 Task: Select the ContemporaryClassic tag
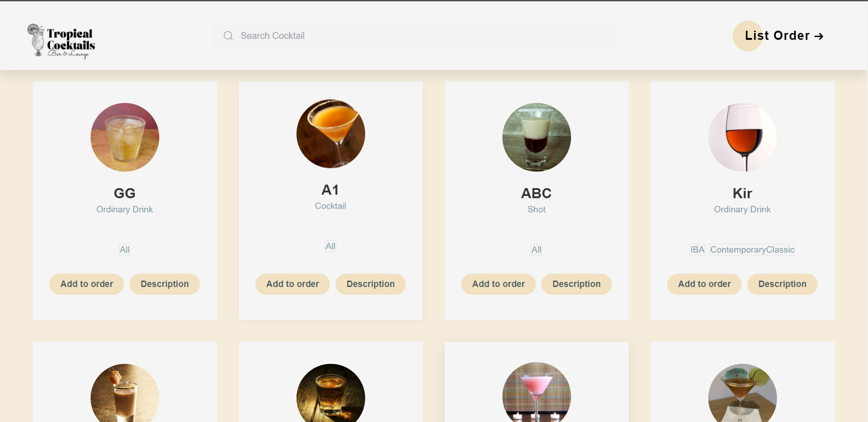click(752, 249)
